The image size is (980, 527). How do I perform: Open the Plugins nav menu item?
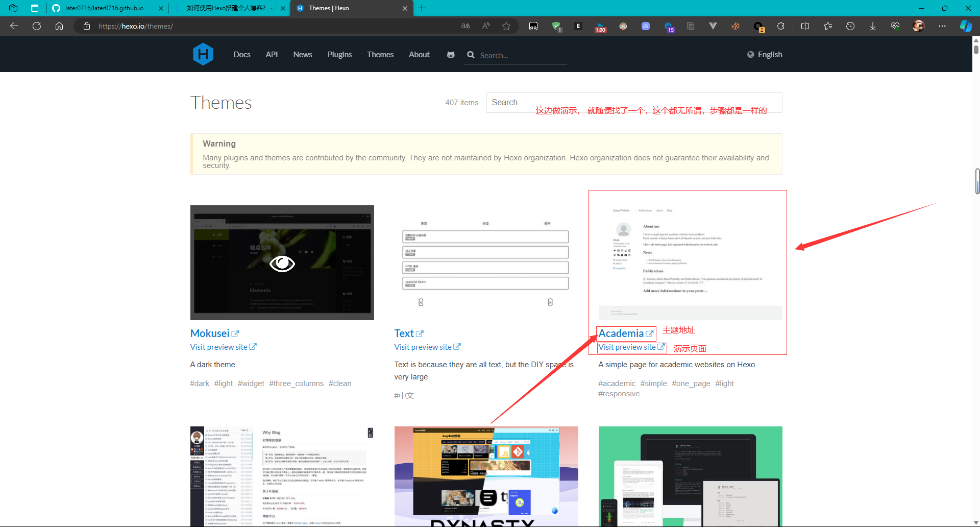point(339,55)
